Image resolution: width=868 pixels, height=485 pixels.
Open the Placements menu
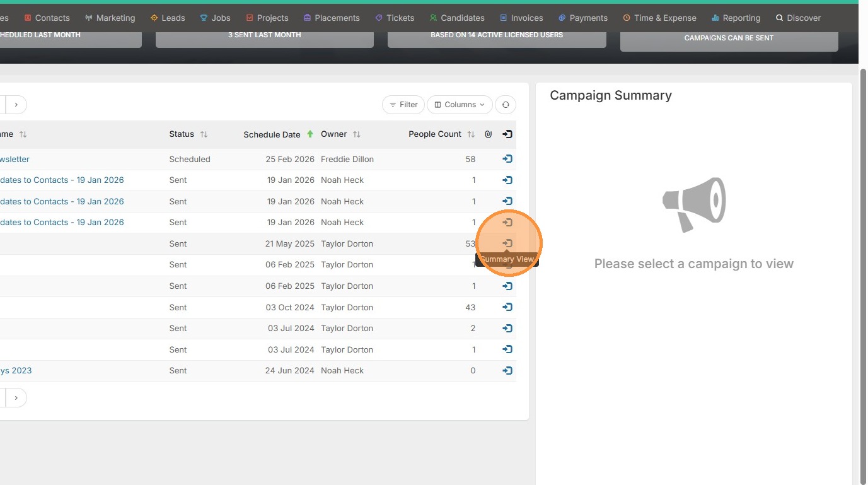click(x=332, y=18)
